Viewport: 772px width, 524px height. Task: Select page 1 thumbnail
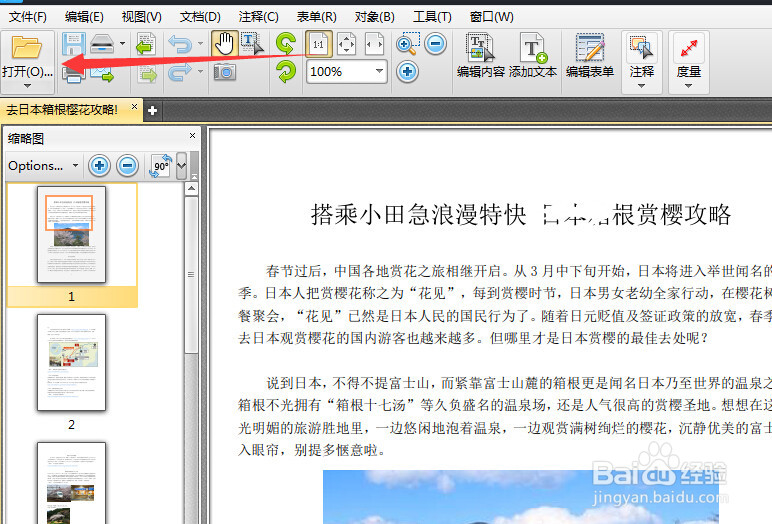tap(71, 234)
